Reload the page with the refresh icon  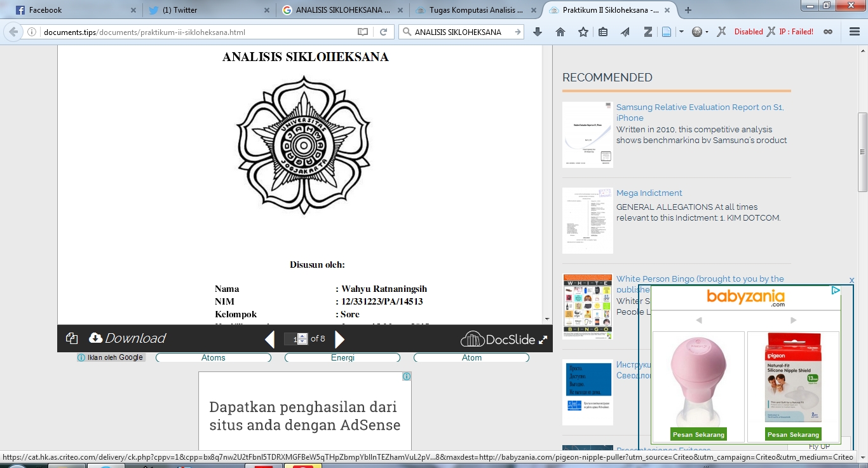click(383, 32)
